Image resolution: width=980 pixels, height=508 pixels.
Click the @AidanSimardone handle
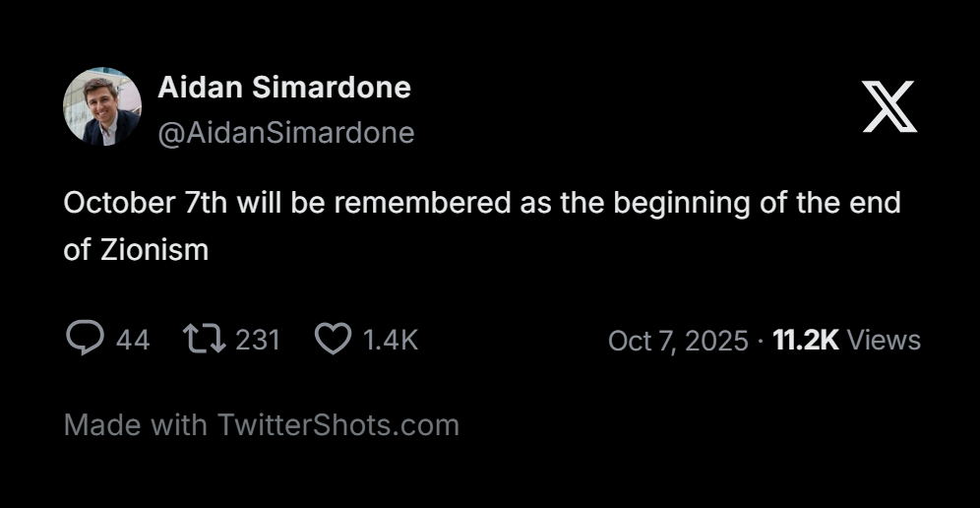(x=286, y=133)
